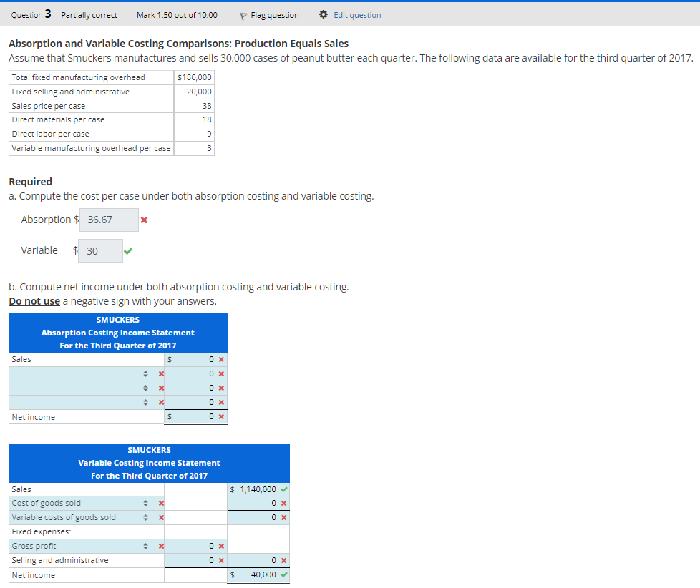700x588 pixels.
Task: Open third row dropdown in absorption statement
Action: click(145, 387)
